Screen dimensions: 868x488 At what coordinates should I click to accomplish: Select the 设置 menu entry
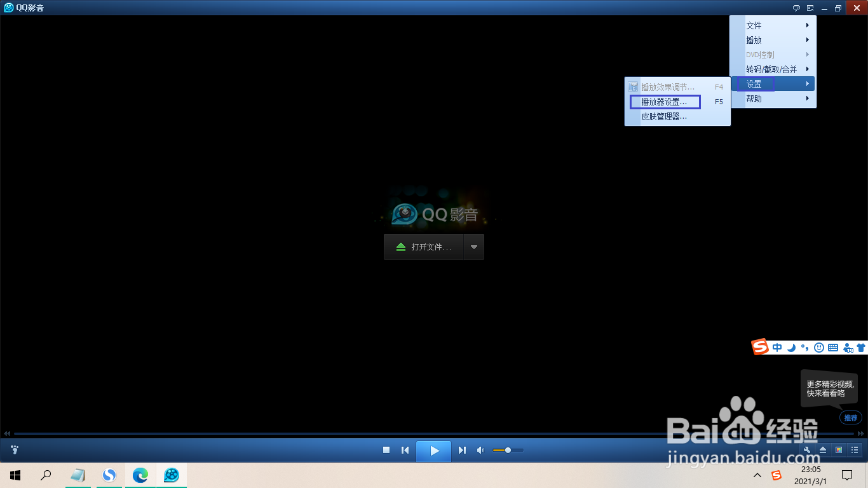[773, 84]
